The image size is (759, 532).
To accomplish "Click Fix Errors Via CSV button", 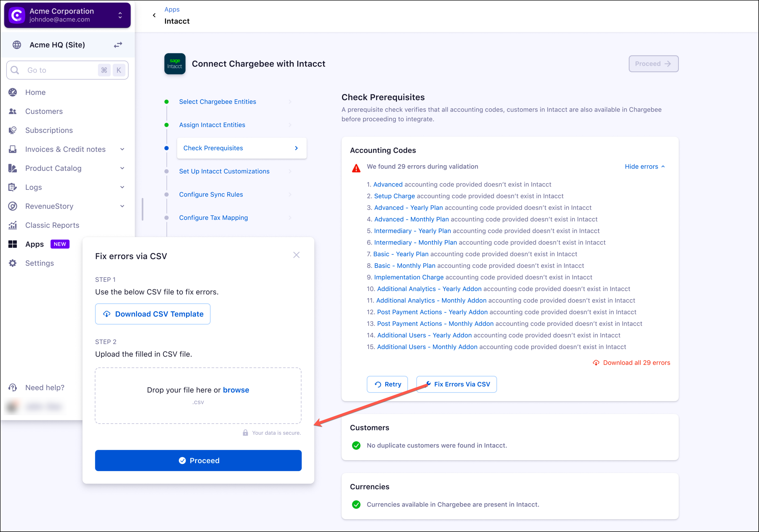I will [x=456, y=384].
